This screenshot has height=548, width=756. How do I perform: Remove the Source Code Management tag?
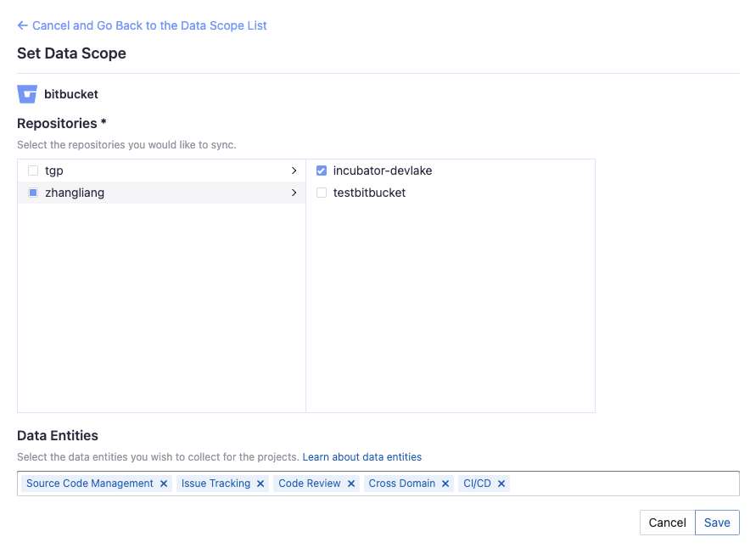coord(164,484)
